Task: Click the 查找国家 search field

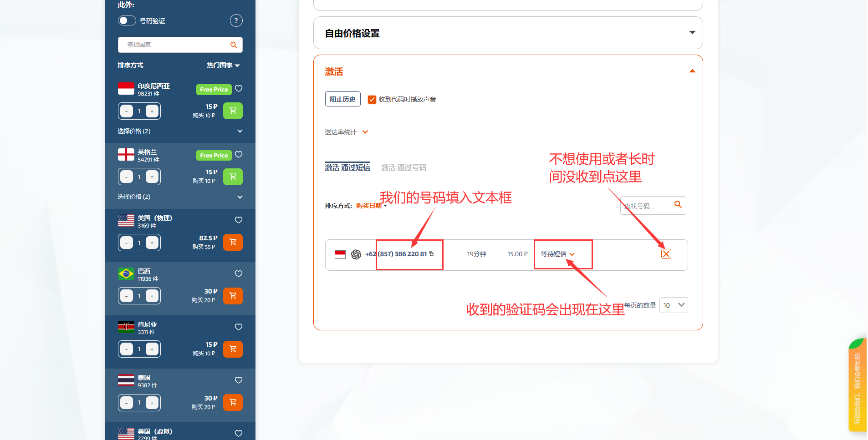Action: click(x=180, y=45)
